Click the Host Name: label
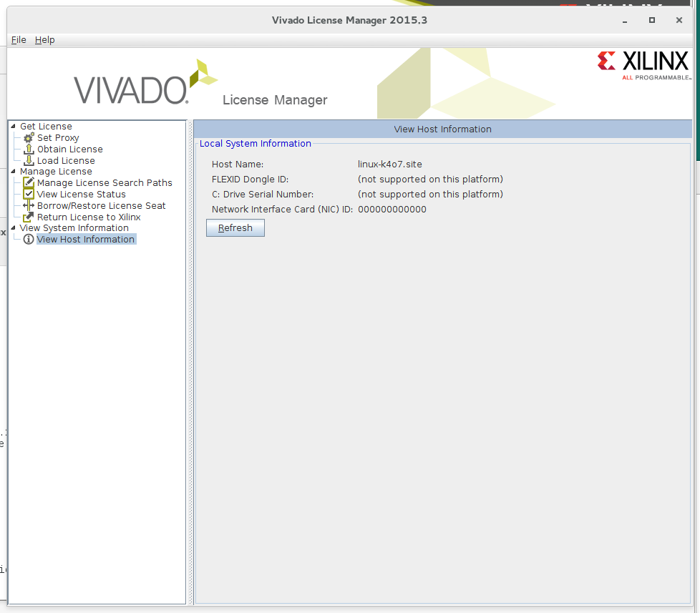 (x=238, y=165)
